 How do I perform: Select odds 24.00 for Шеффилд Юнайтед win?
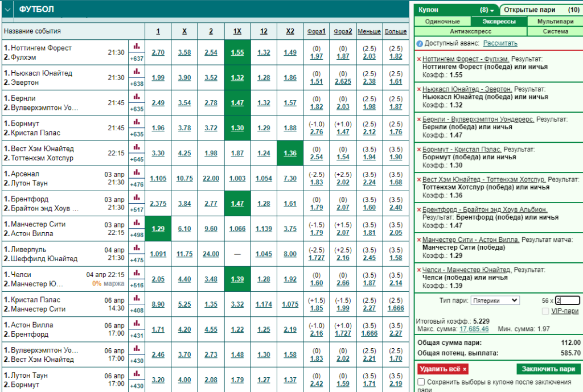(x=211, y=254)
